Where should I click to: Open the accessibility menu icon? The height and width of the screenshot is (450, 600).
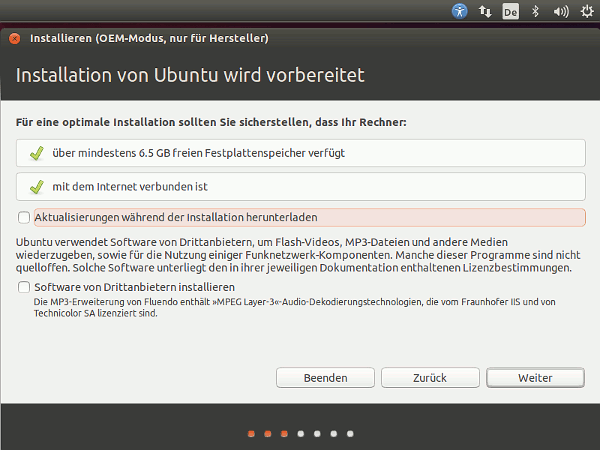tap(459, 11)
